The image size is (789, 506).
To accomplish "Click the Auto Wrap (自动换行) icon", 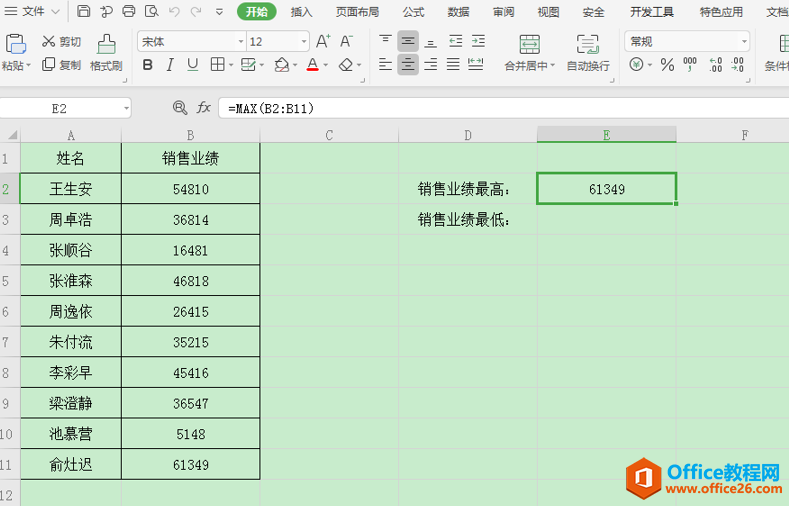I will 588,52.
